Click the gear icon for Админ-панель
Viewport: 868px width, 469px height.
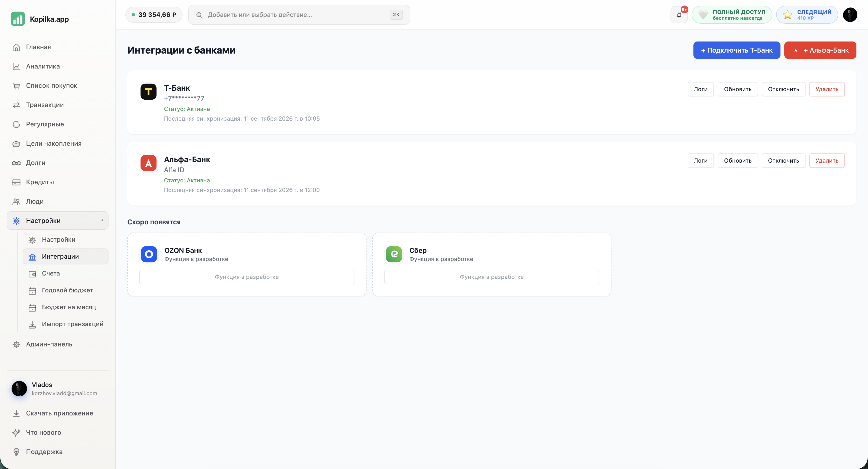16,344
